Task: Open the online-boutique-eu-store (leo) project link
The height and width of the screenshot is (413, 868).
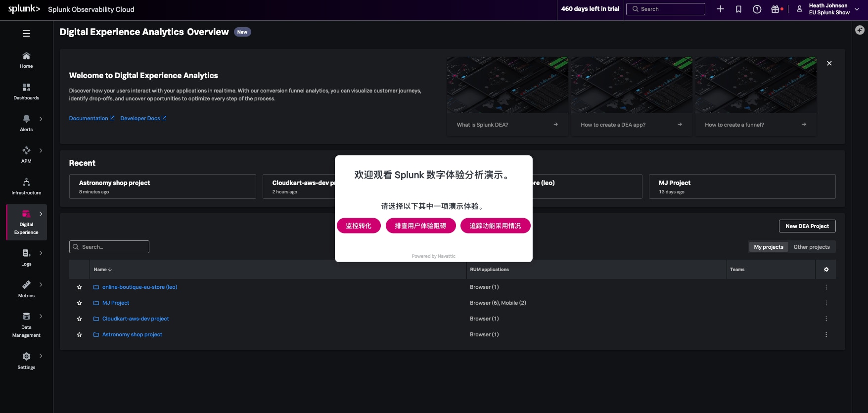Action: pyautogui.click(x=139, y=287)
